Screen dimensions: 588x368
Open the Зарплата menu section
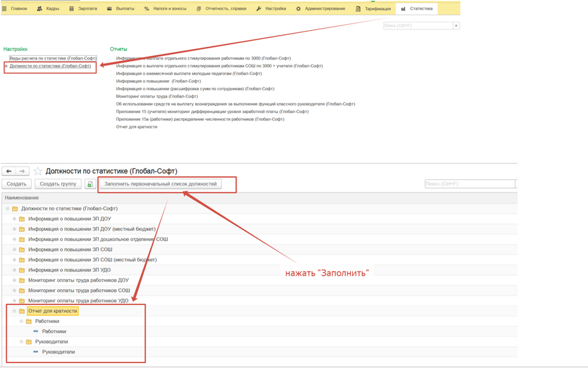click(x=83, y=9)
